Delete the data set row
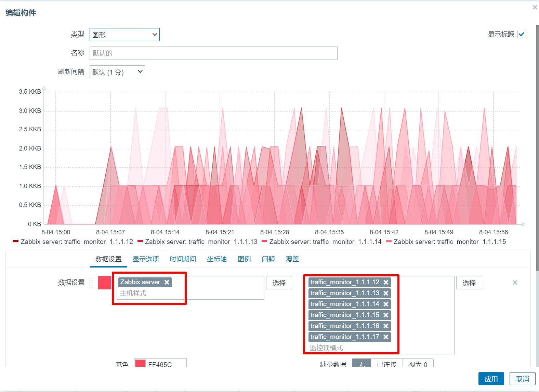The image size is (539, 392). (515, 283)
